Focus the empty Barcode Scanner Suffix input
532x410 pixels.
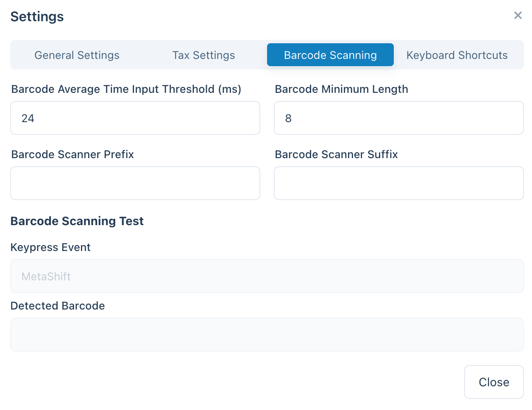pos(399,183)
